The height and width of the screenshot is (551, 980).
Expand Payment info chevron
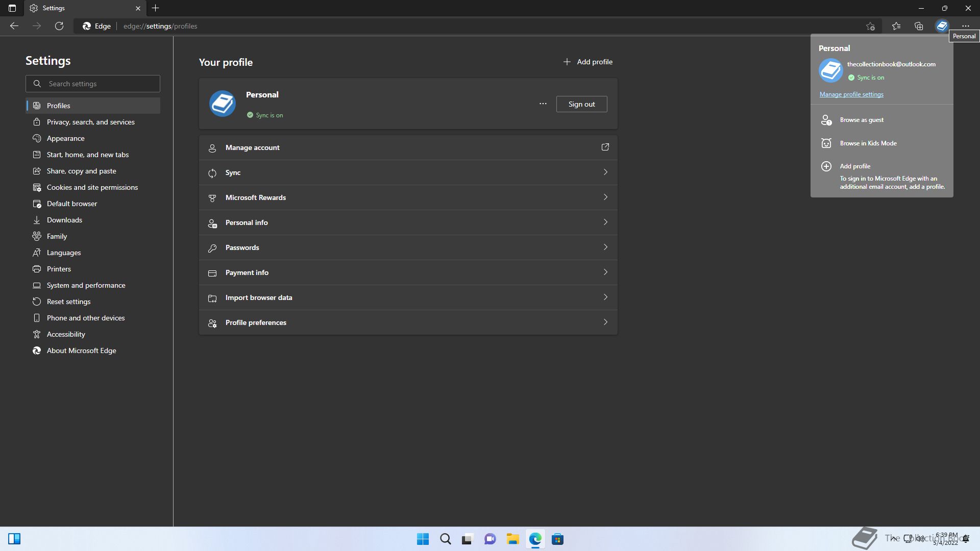[605, 272]
